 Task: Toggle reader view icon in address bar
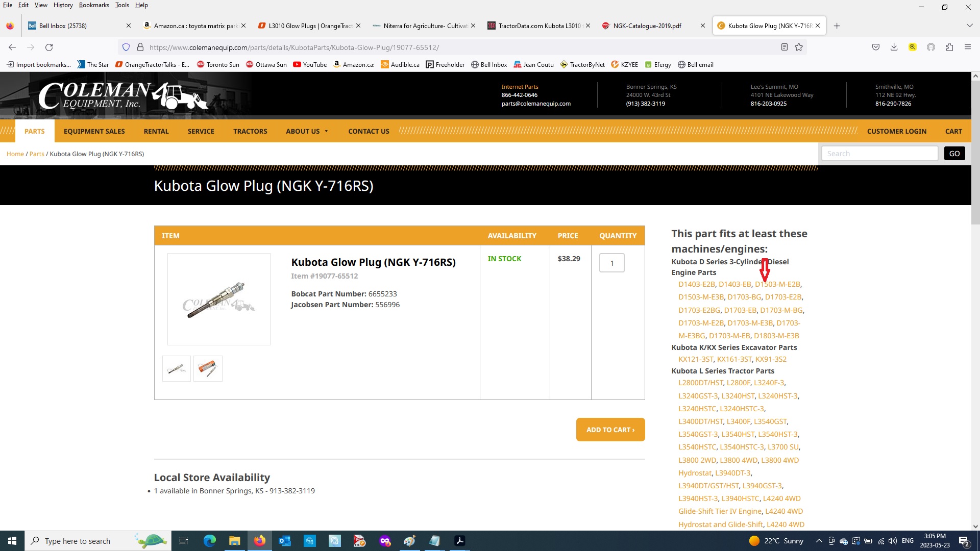click(x=785, y=47)
